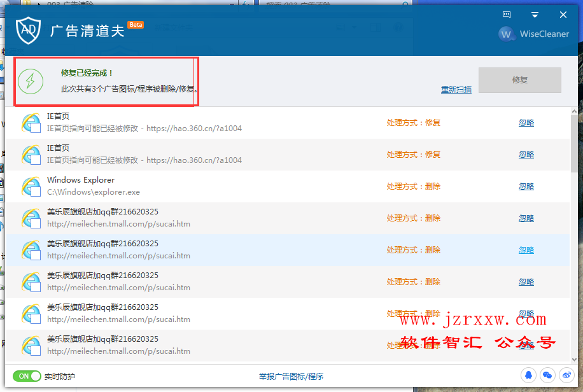Click the 重新扫描 link
This screenshot has width=583, height=392.
click(x=456, y=89)
